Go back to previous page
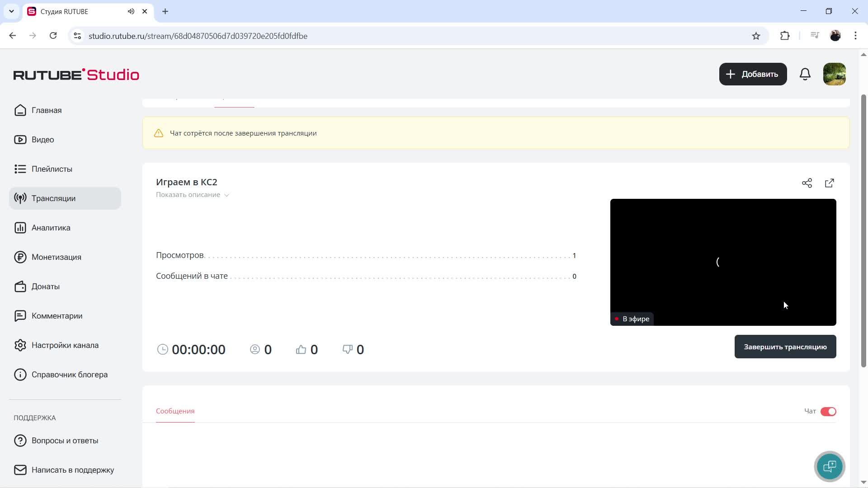The height and width of the screenshot is (488, 868). (13, 36)
